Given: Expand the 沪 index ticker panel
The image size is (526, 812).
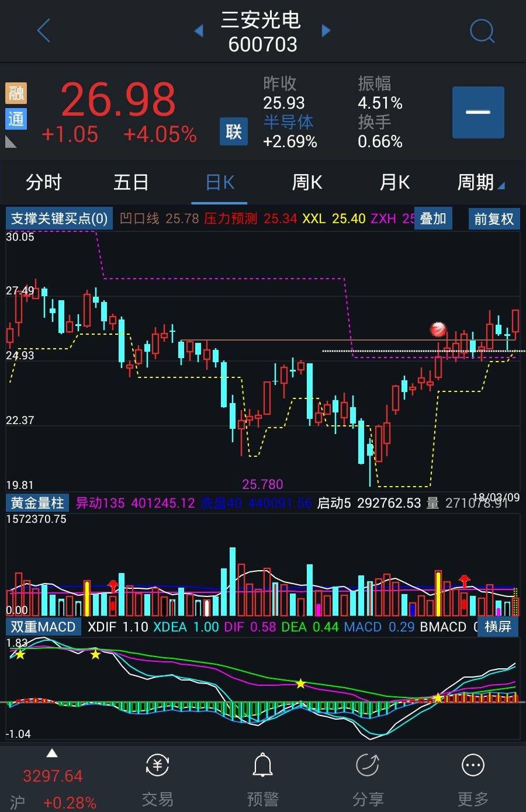Looking at the screenshot, I should 53,779.
